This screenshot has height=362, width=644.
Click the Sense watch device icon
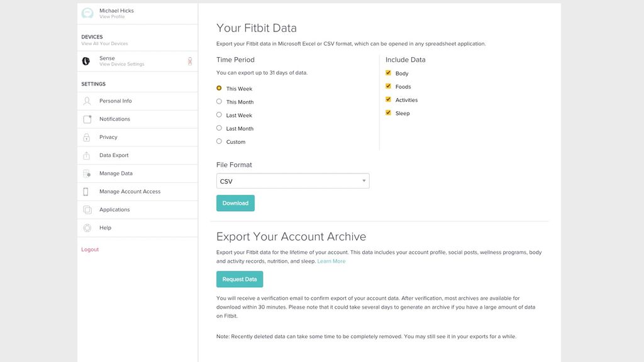pyautogui.click(x=86, y=61)
